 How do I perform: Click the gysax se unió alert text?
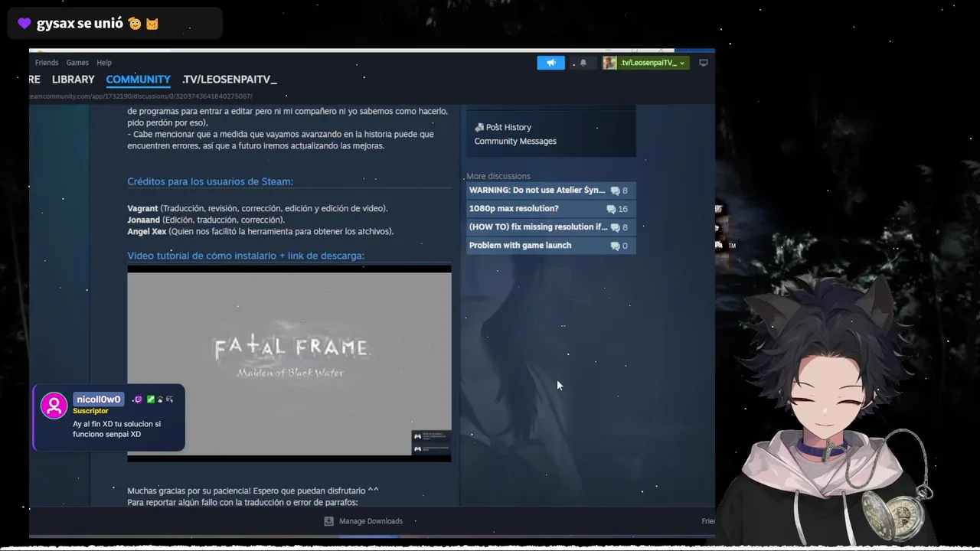click(x=80, y=24)
